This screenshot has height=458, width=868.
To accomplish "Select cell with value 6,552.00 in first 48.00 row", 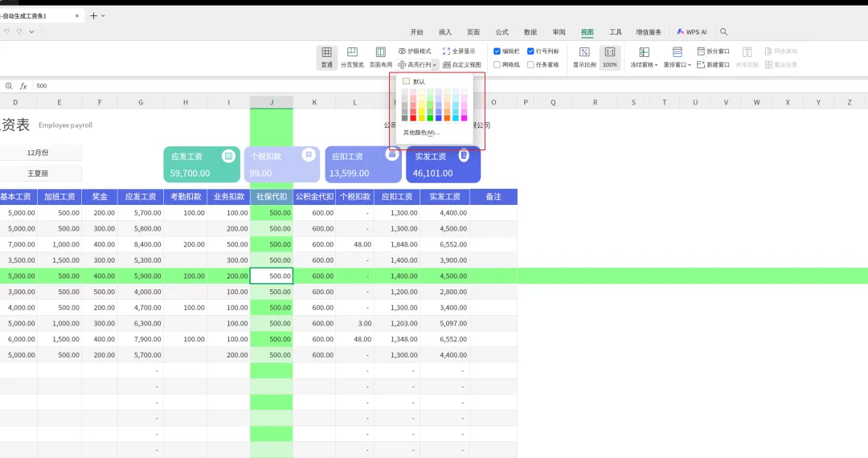I will coord(444,244).
